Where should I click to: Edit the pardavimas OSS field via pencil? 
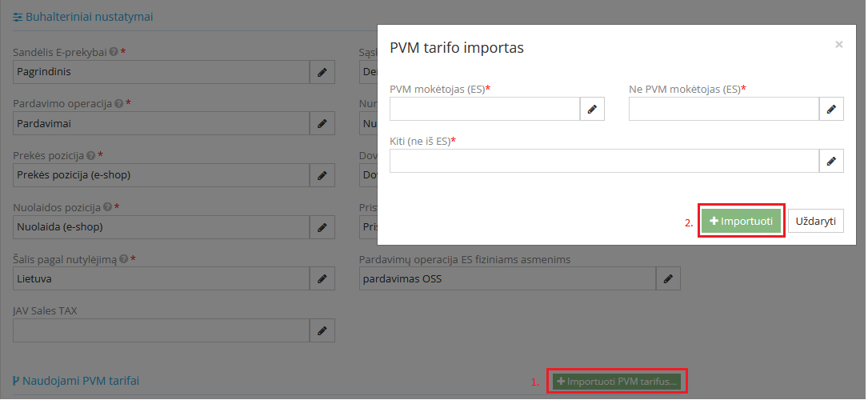click(668, 279)
